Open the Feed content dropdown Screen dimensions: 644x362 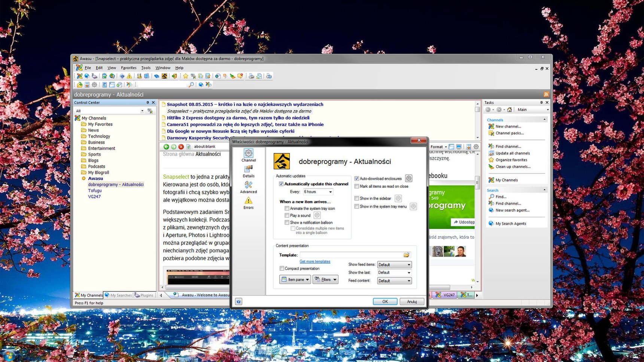click(394, 281)
